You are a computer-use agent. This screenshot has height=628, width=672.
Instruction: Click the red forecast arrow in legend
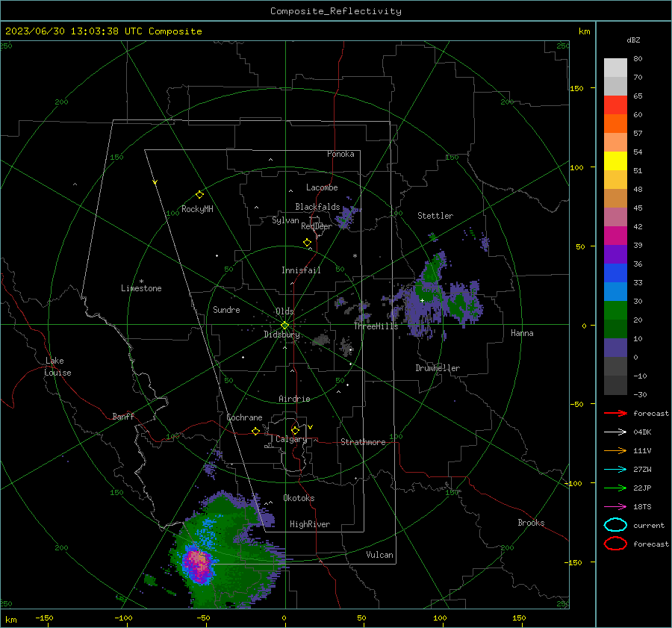615,413
